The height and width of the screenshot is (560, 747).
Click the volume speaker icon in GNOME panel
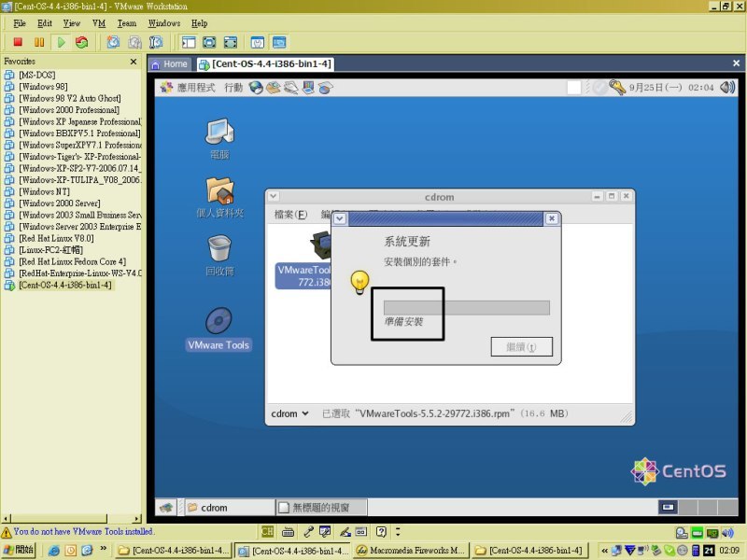click(x=727, y=87)
